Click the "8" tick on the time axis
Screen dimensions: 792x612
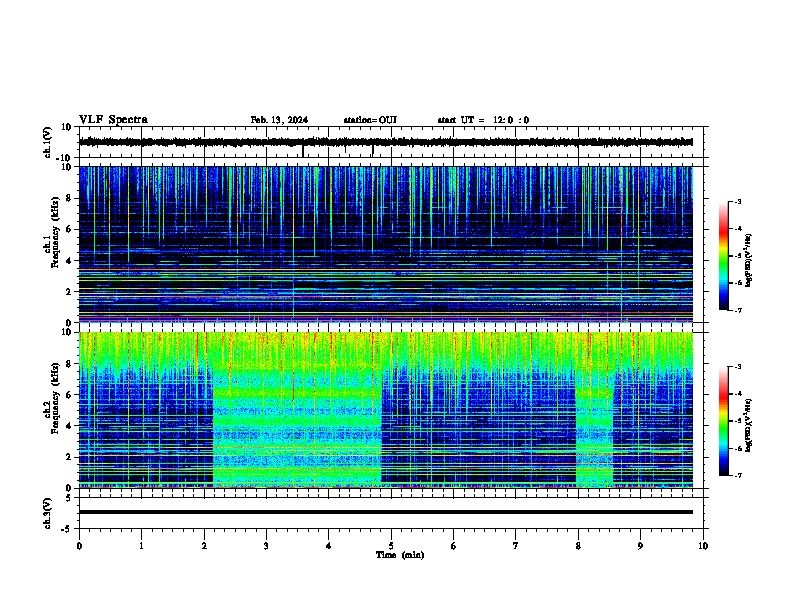tap(578, 546)
